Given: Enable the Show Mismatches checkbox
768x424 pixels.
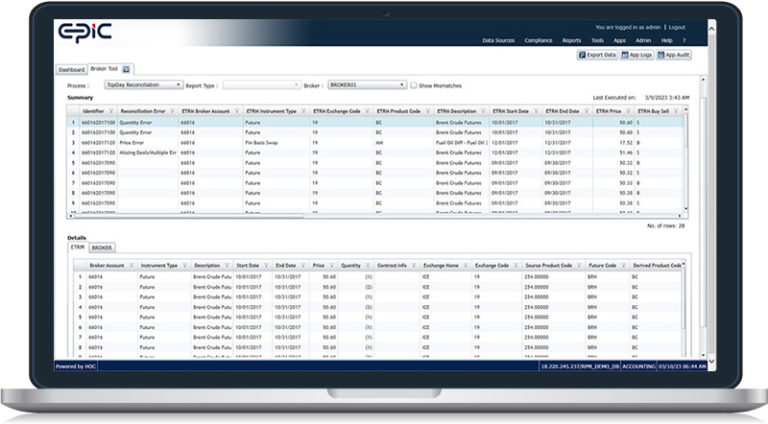Looking at the screenshot, I should click(x=415, y=86).
